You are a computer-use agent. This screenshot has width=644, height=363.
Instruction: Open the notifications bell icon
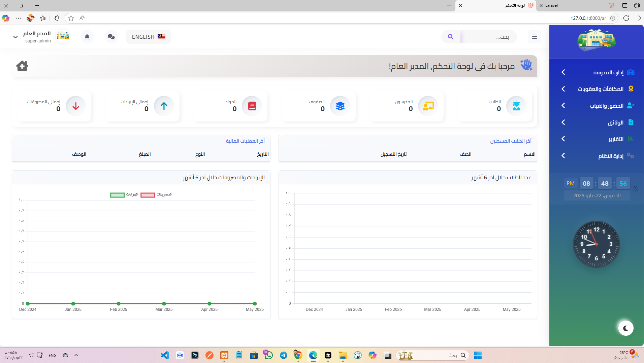click(87, 37)
